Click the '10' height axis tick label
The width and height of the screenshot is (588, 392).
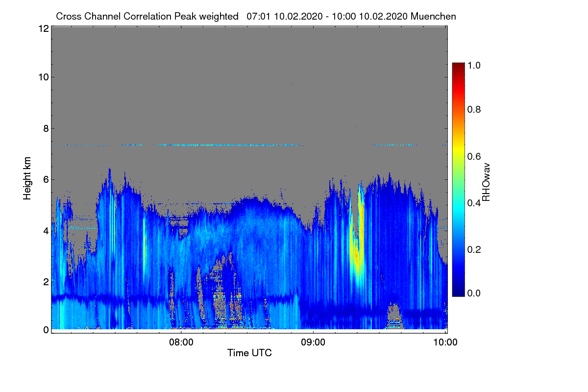point(43,77)
